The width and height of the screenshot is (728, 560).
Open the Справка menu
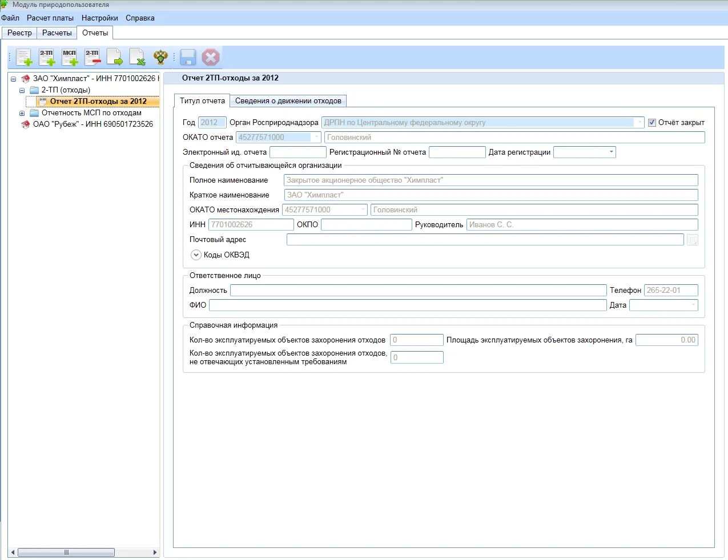(140, 18)
